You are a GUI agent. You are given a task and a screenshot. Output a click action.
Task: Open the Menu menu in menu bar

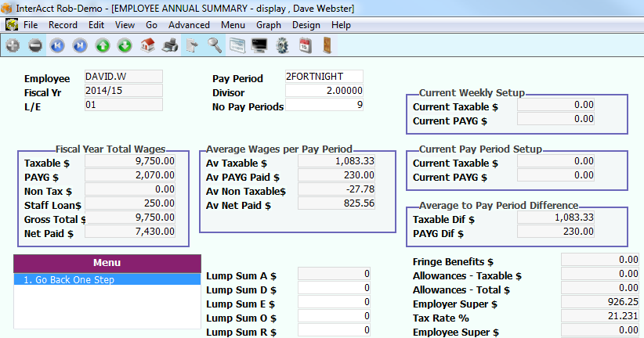pos(233,25)
